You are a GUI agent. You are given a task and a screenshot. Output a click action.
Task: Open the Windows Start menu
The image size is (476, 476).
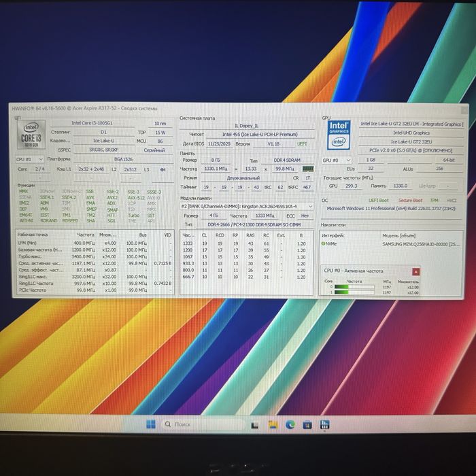pos(150,424)
